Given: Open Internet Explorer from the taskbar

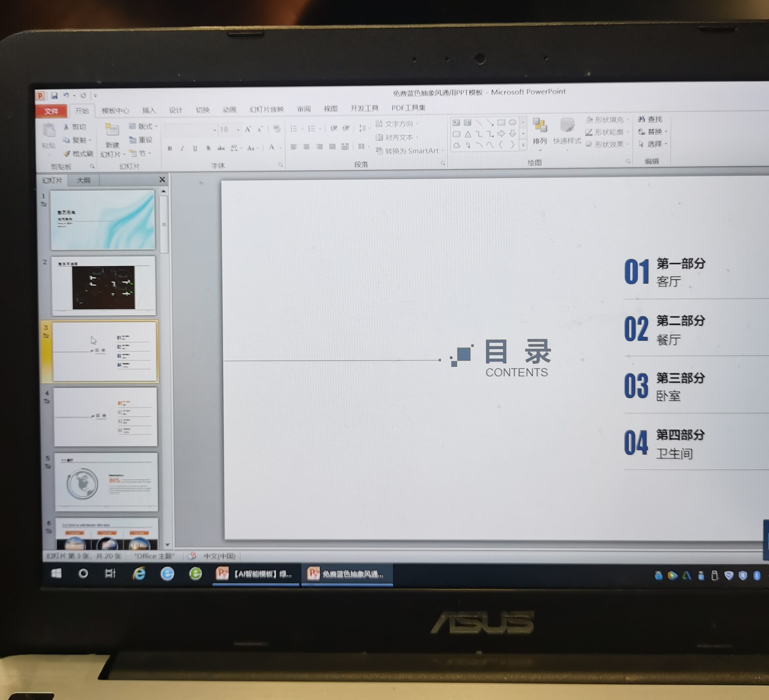Looking at the screenshot, I should pyautogui.click(x=138, y=573).
